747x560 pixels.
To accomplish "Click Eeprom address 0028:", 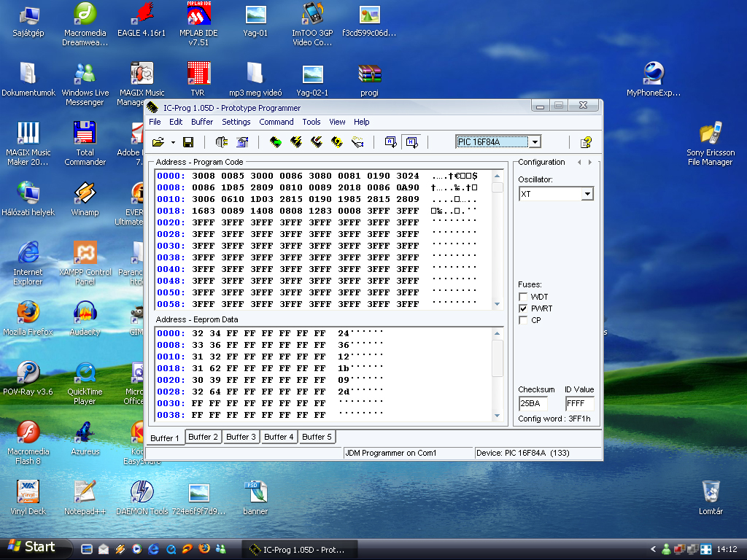I will 171,392.
